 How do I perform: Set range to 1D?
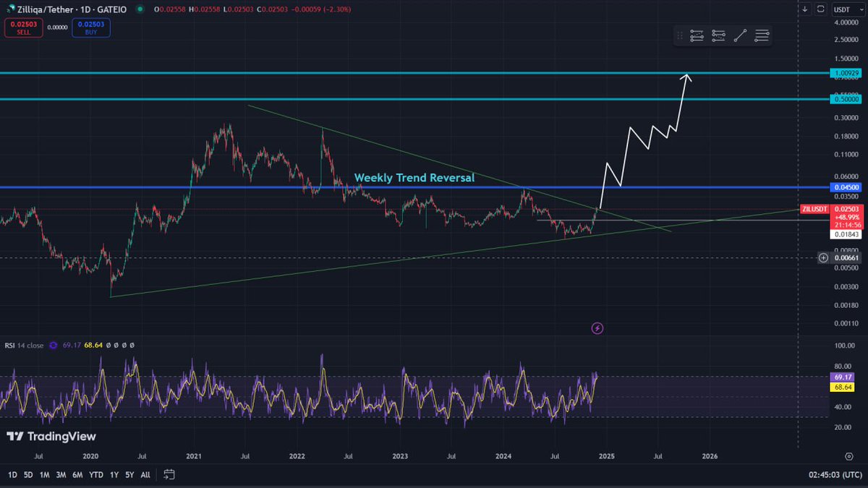tap(13, 475)
